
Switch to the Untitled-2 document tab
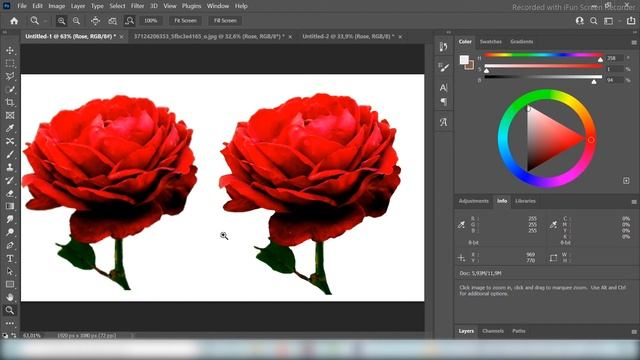348,36
